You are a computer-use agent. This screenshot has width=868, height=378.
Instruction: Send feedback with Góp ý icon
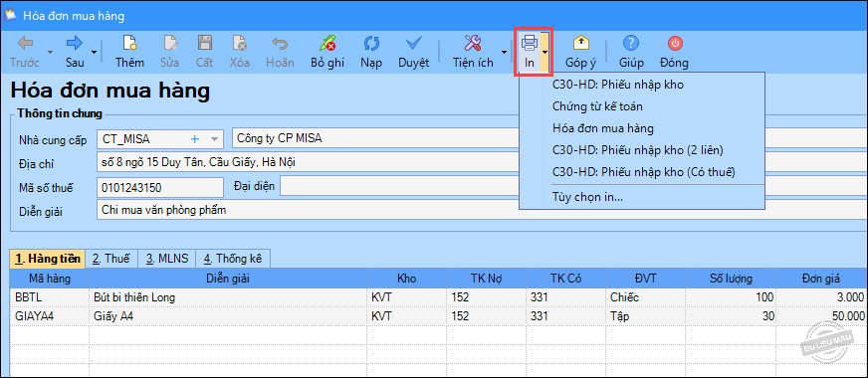[x=580, y=43]
